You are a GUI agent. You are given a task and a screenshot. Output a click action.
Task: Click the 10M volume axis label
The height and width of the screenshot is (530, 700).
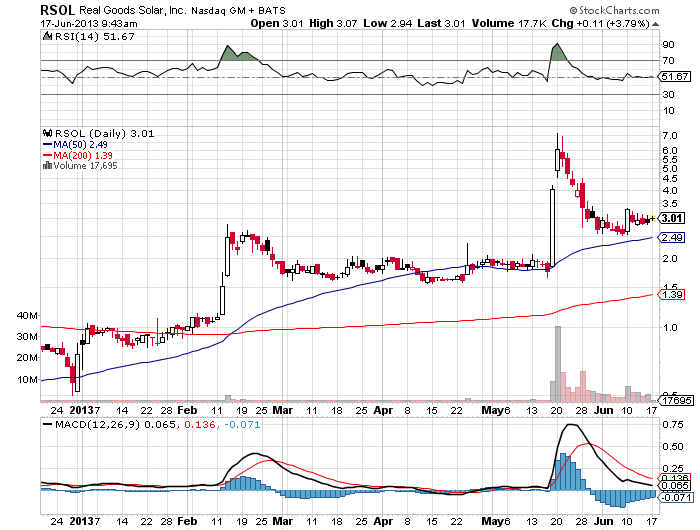tap(27, 380)
